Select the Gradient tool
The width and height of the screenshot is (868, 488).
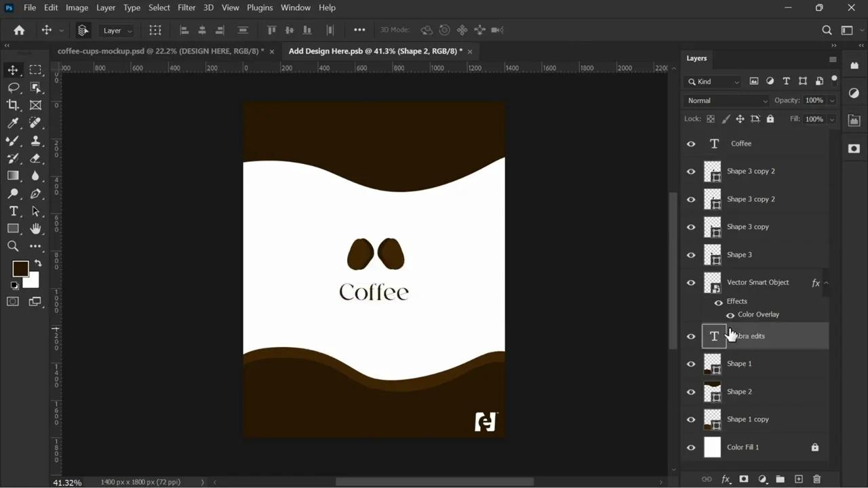click(x=13, y=176)
